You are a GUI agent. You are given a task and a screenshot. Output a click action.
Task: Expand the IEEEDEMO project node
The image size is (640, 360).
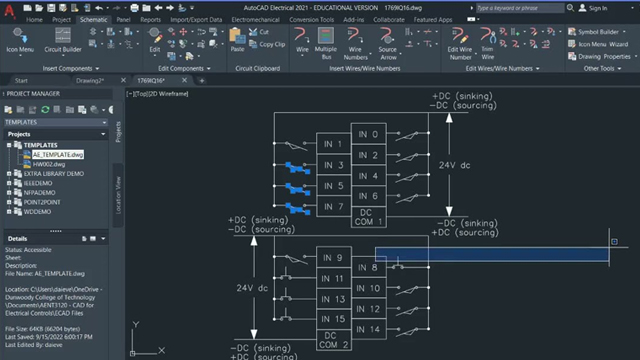click(9, 183)
